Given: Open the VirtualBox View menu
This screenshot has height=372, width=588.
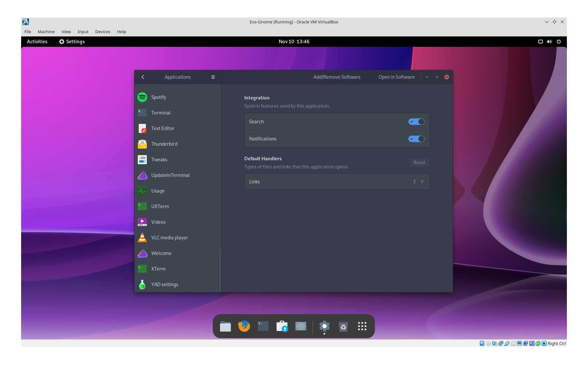Looking at the screenshot, I should (x=66, y=32).
